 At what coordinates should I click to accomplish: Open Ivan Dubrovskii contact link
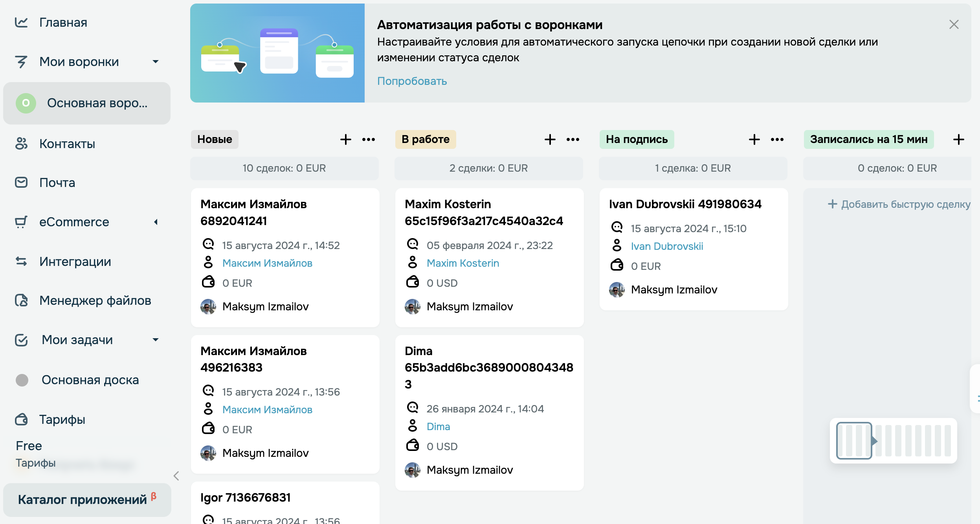pos(667,246)
